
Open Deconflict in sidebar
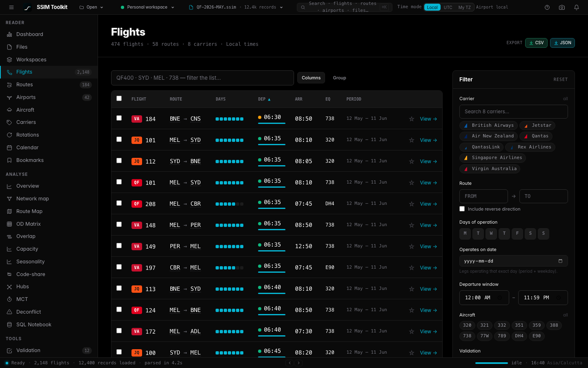pos(49,312)
